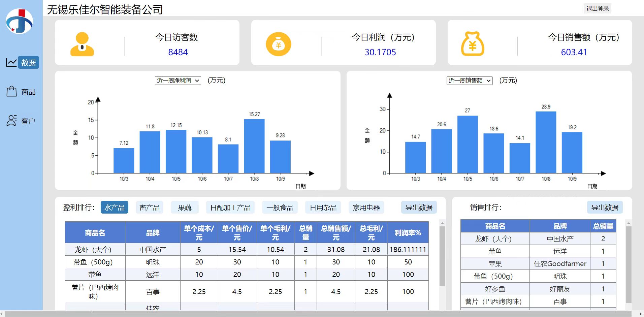Open the 近一周净利润 dropdown
Screen dimensions: 644x317
(x=178, y=81)
